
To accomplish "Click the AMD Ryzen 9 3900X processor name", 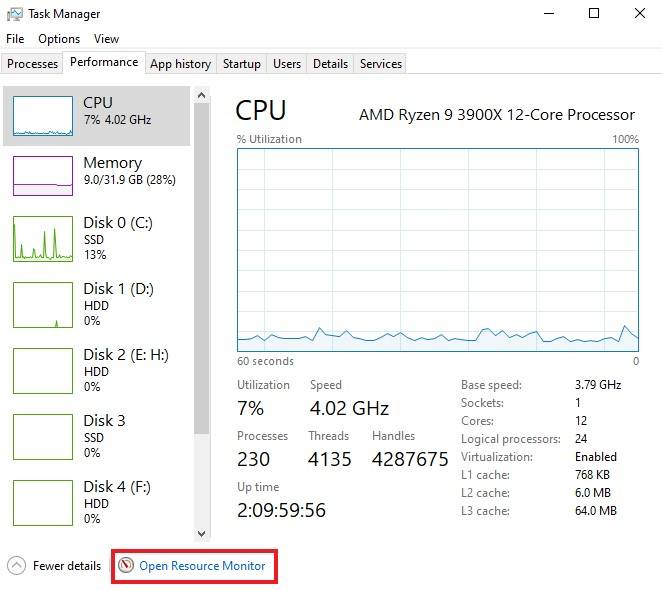I will pos(497,114).
